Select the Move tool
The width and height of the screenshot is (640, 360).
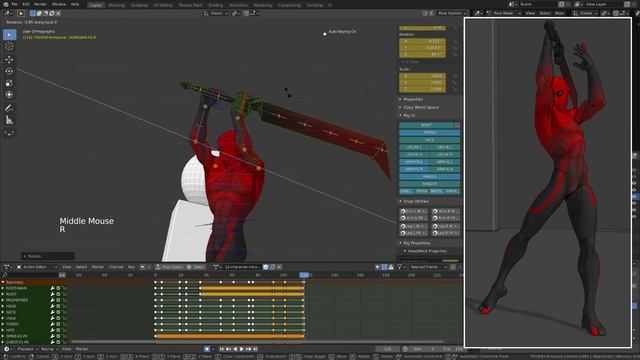(9, 59)
